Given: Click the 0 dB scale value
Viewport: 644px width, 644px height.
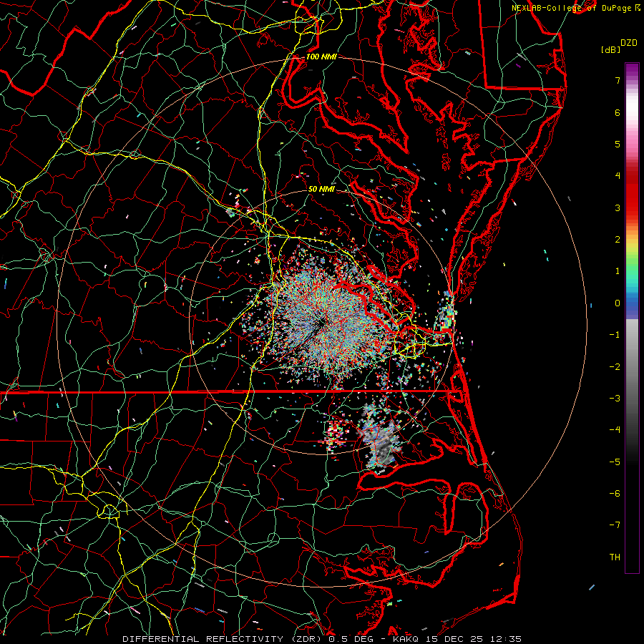Looking at the screenshot, I should click(618, 303).
